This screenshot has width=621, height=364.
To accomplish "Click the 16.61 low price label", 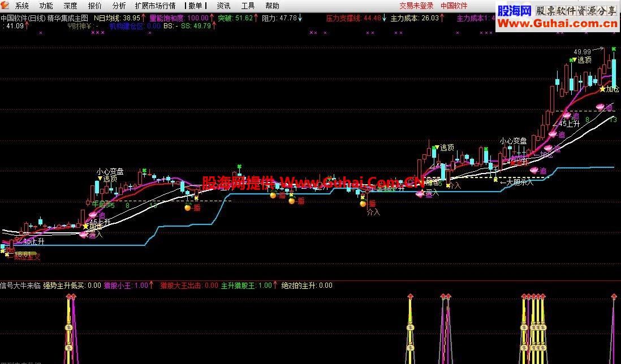I will 22,254.
